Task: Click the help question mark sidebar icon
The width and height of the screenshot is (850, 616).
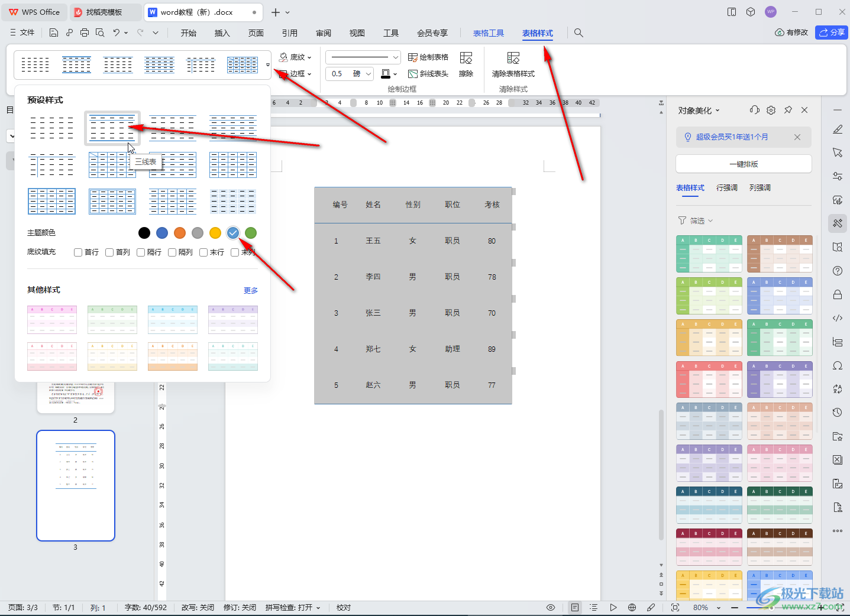Action: [x=838, y=271]
